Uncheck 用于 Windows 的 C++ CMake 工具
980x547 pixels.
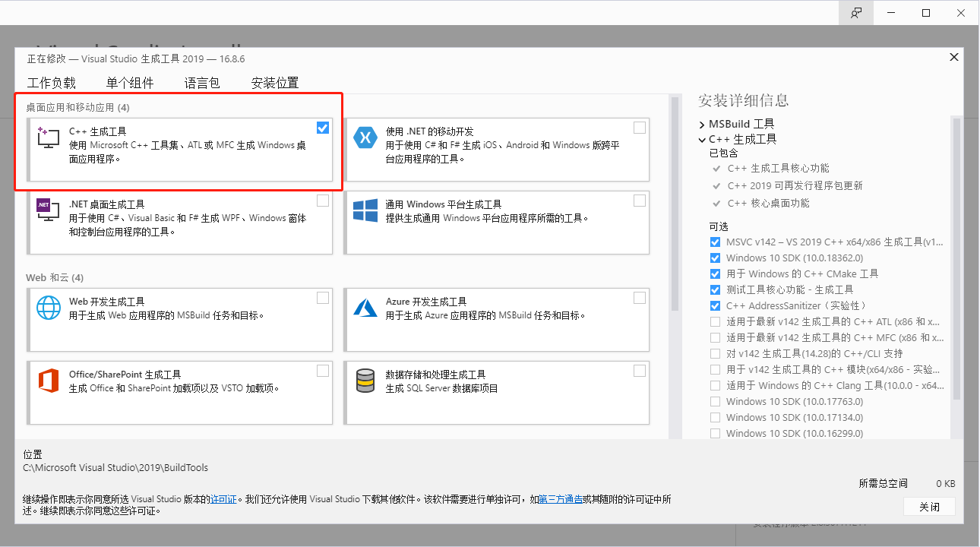pyautogui.click(x=715, y=273)
